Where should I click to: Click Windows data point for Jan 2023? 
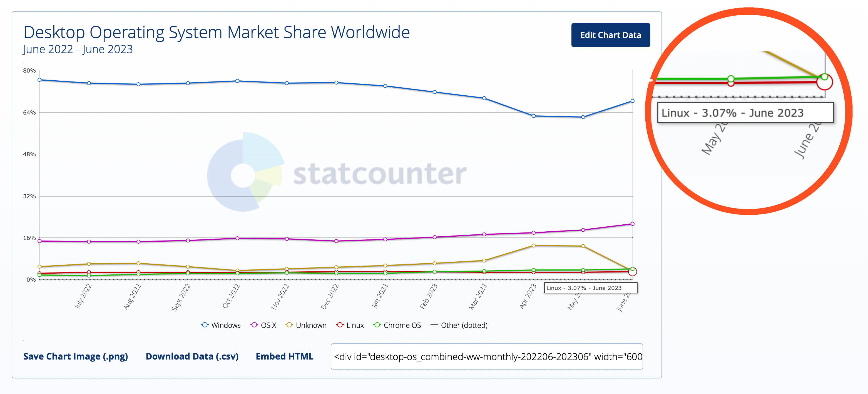coord(385,86)
